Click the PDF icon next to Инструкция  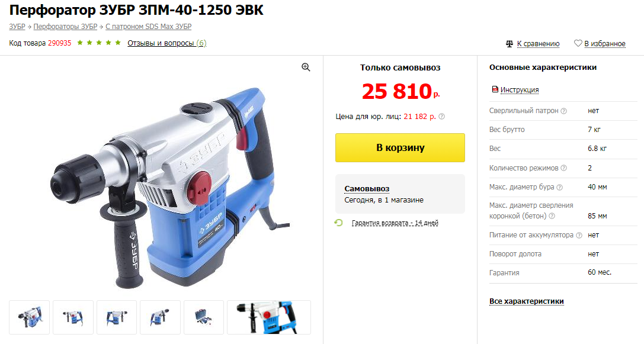495,89
